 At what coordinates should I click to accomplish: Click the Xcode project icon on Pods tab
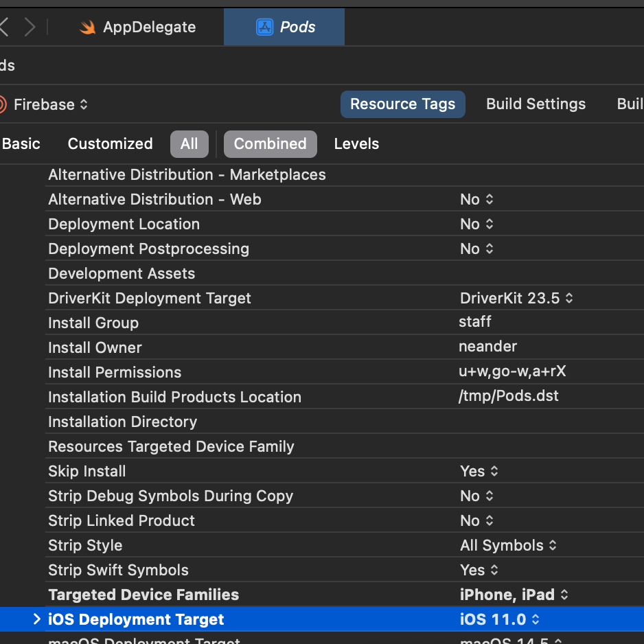coord(265,27)
